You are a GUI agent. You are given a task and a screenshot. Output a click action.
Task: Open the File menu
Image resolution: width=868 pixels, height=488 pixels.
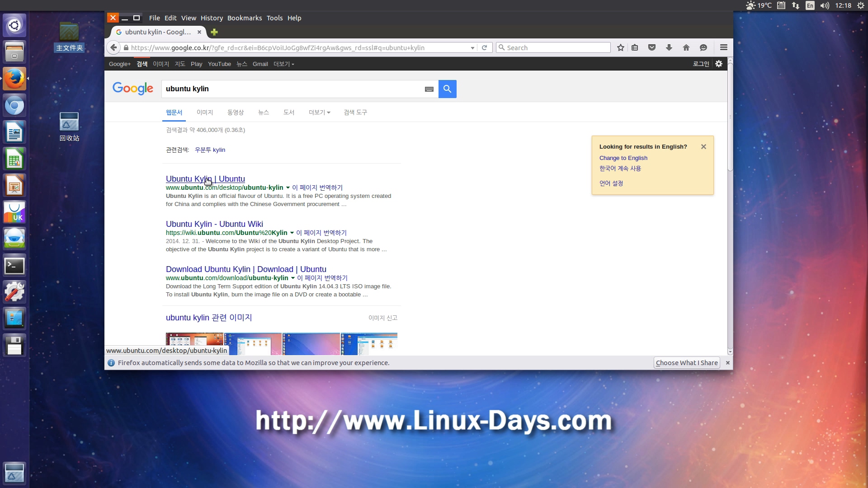[155, 18]
